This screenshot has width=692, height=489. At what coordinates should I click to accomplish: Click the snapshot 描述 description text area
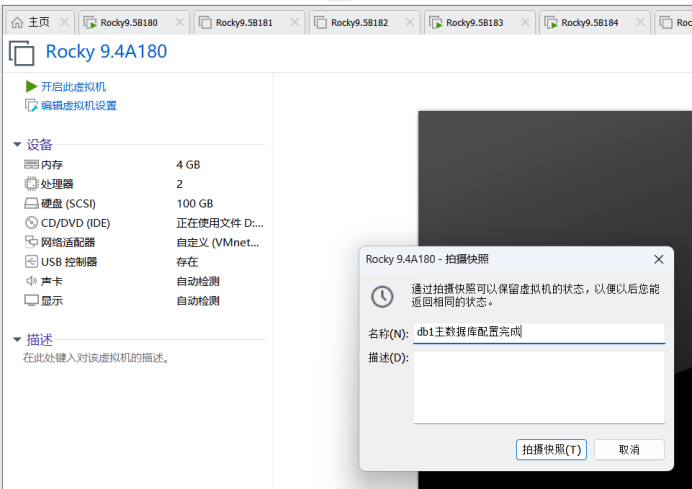point(538,386)
